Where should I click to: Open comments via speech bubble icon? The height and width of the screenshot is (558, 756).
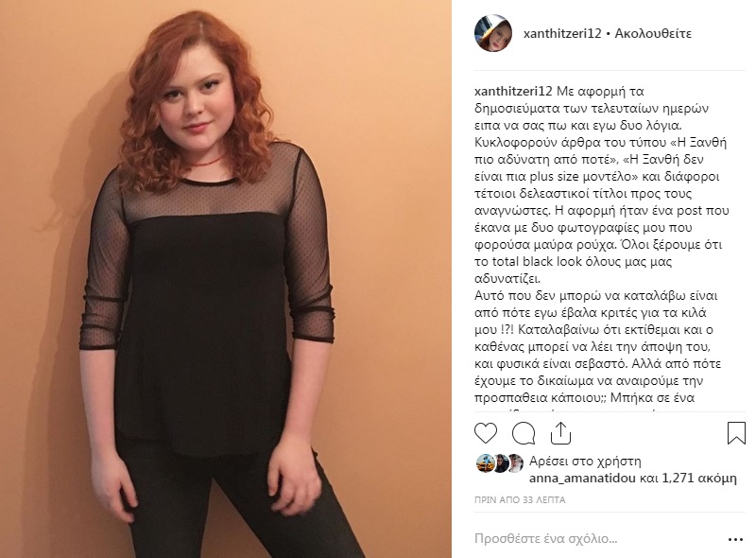[x=524, y=433]
